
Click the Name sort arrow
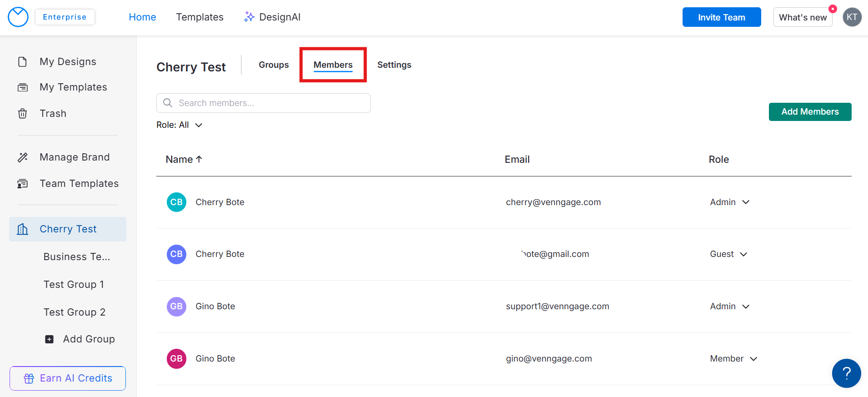pos(199,159)
